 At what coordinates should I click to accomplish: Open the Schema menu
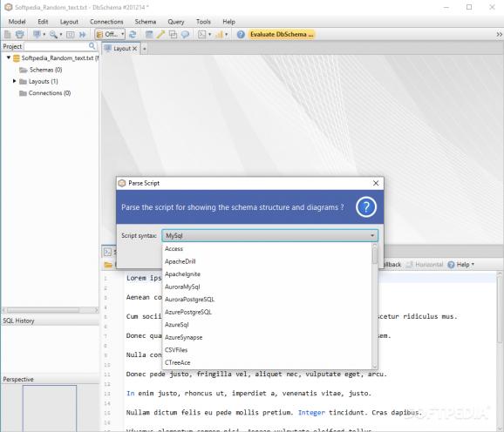146,22
